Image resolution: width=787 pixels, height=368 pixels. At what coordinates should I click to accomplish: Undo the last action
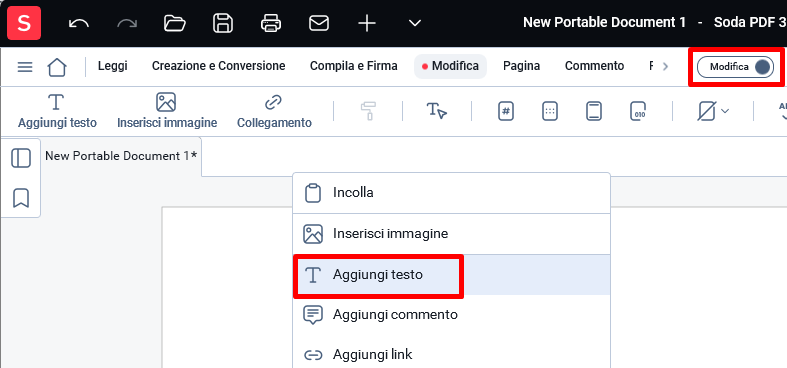[78, 23]
